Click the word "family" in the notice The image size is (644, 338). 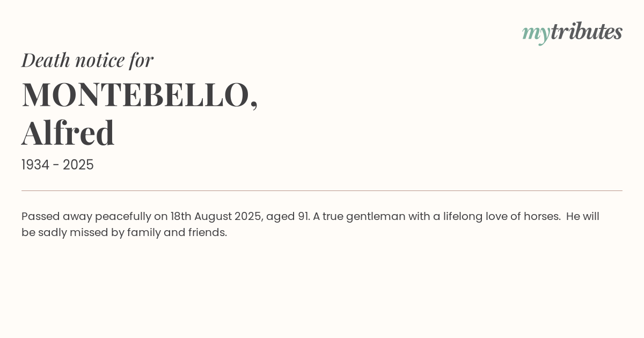144,233
